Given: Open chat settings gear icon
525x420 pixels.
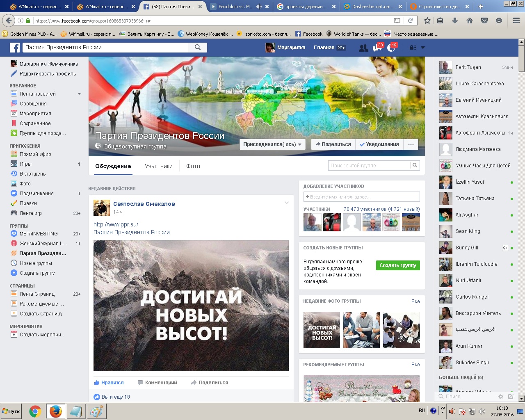Looking at the screenshot, I should [500, 397].
